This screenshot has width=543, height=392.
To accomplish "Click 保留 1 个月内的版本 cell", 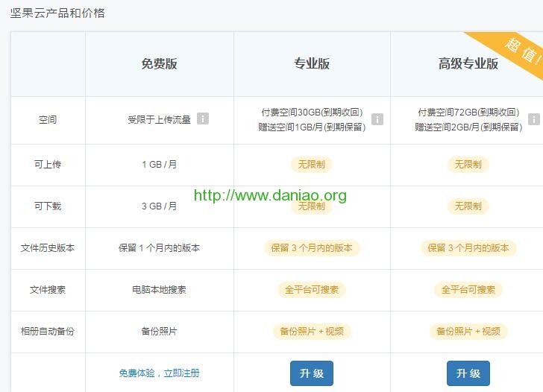I will [x=160, y=248].
